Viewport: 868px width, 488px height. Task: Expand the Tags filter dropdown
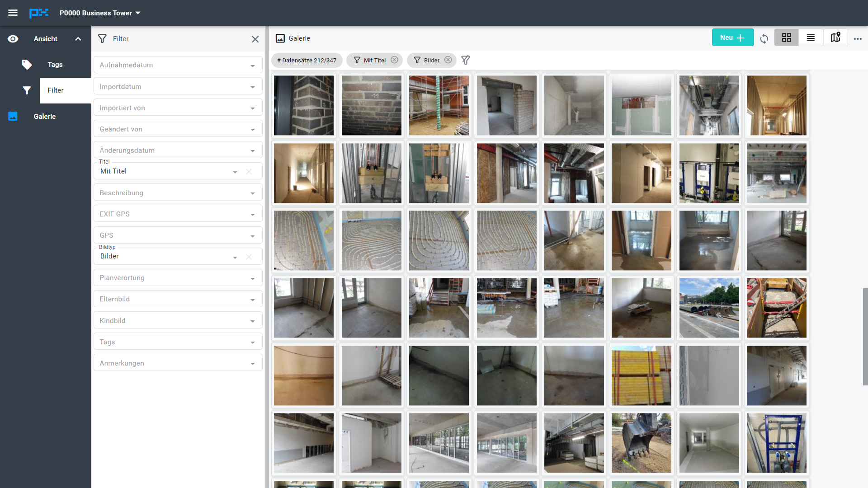pos(178,342)
